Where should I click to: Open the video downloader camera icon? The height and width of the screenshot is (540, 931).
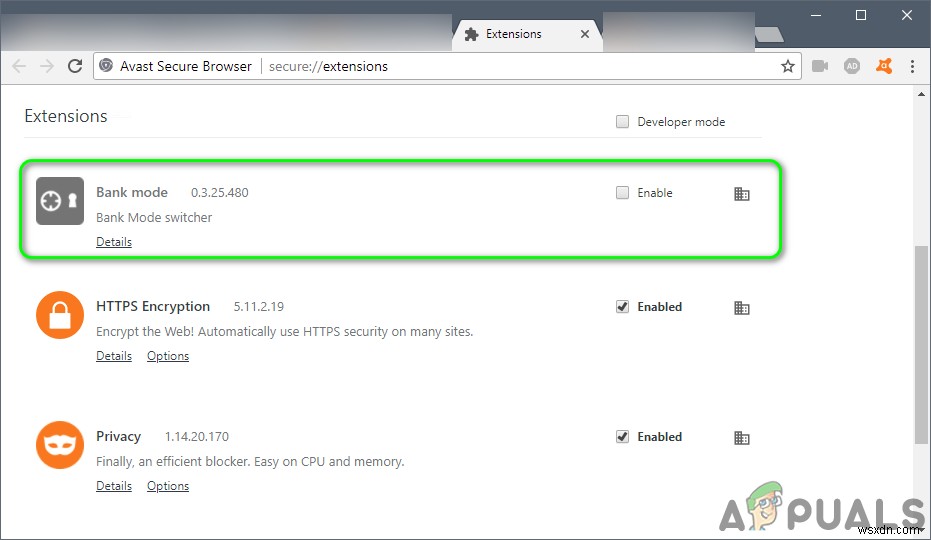point(820,66)
